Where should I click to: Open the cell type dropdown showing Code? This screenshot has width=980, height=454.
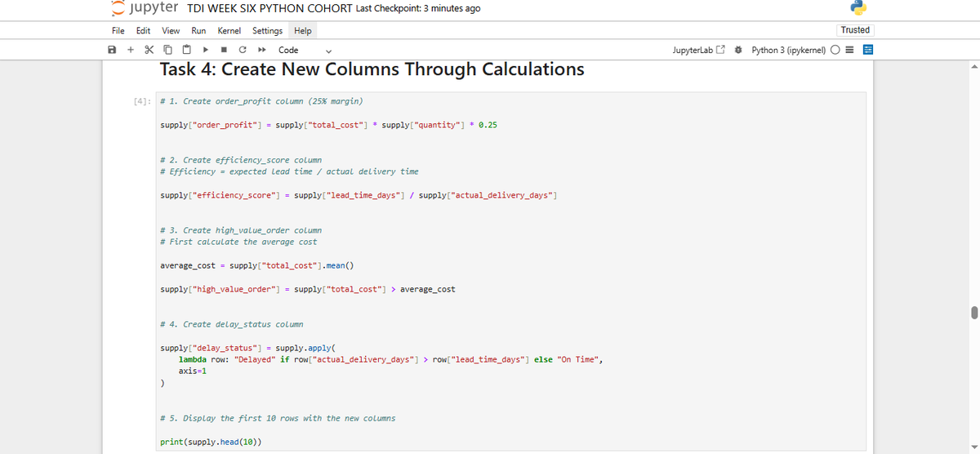[305, 50]
